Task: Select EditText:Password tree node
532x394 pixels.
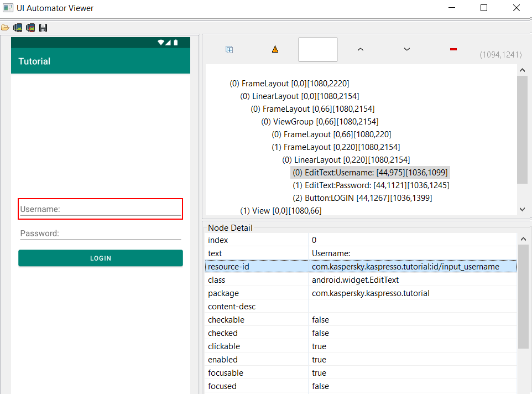Action: 371,185
